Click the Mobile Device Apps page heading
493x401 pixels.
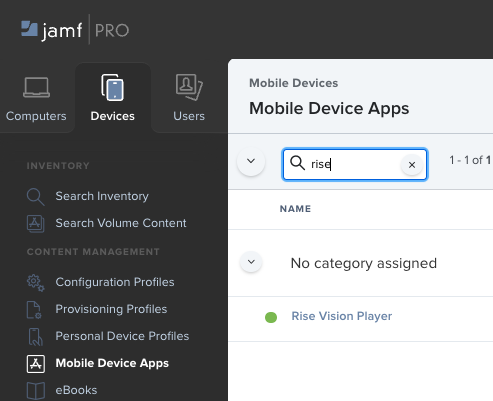click(329, 109)
